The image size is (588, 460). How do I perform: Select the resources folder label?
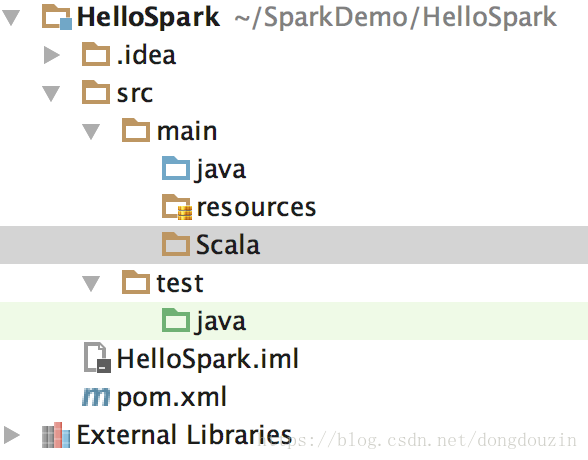pos(256,207)
